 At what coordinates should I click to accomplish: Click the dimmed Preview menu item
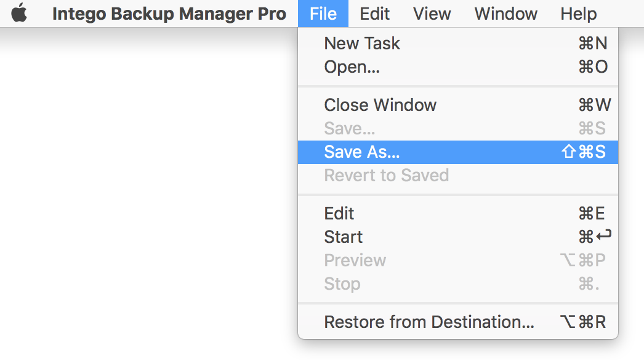point(458,260)
